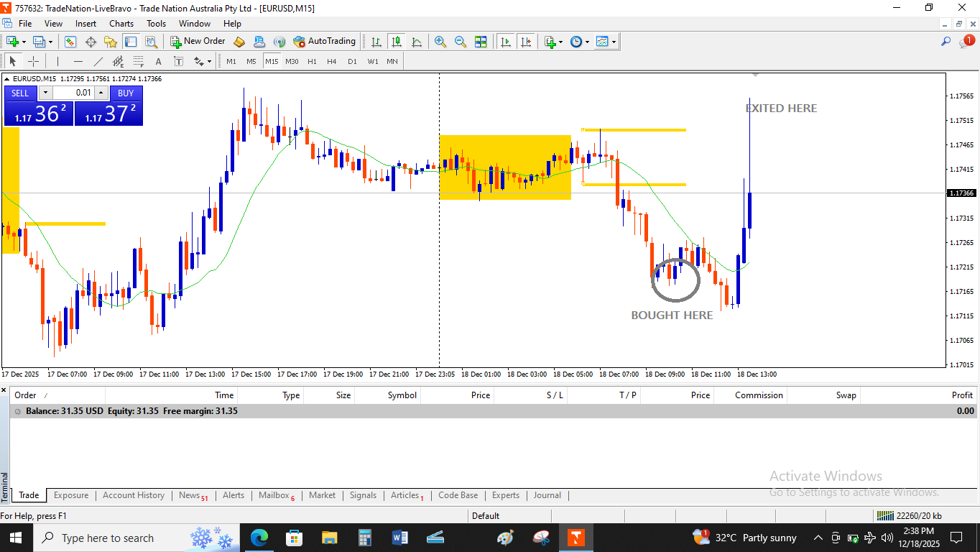Toggle the Chart Shift button
The height and width of the screenshot is (552, 980).
click(526, 42)
